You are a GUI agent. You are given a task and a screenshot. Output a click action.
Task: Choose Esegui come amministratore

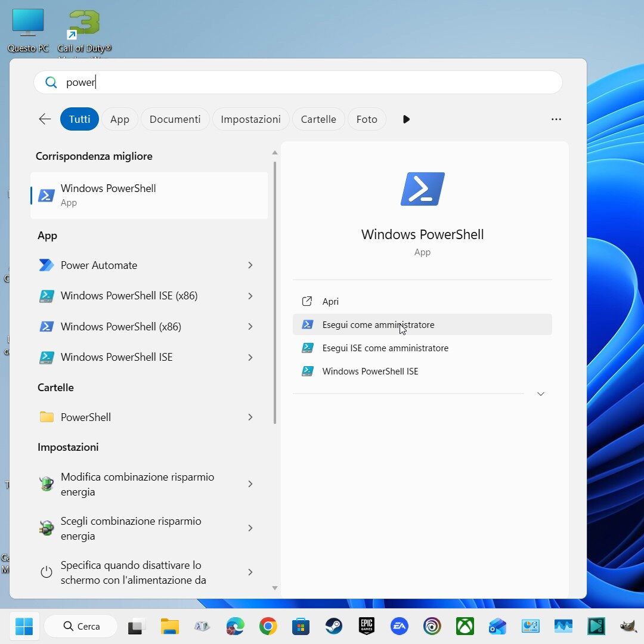422,324
